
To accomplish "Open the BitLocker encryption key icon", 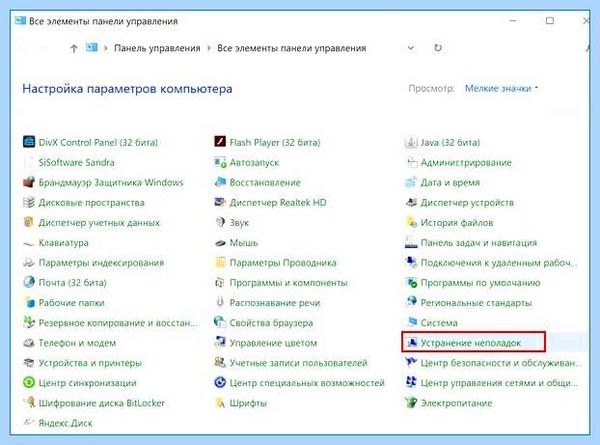I will tap(29, 403).
